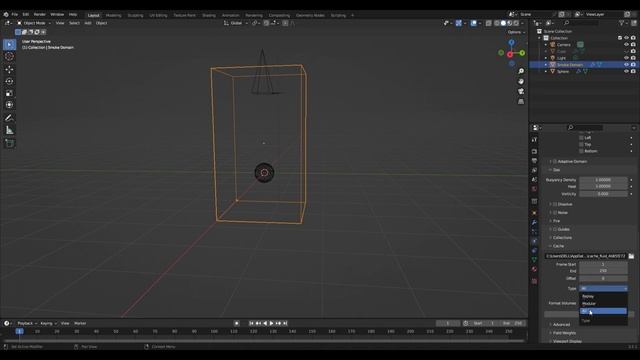Open the Object Data properties tab
640x360 pixels.
click(x=534, y=260)
